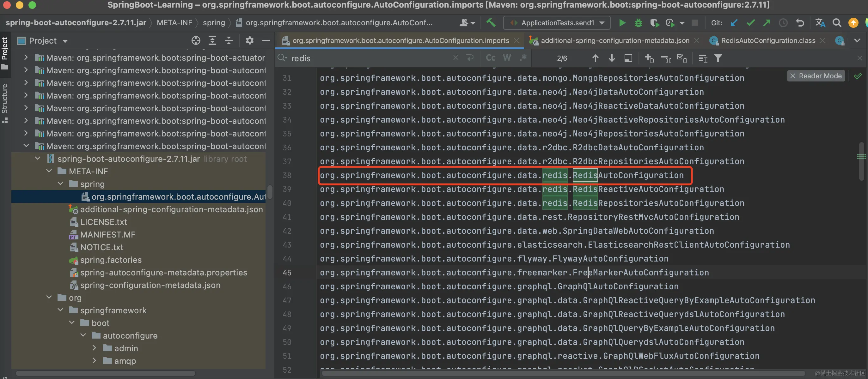Toggle the Words (W) search option

point(506,58)
